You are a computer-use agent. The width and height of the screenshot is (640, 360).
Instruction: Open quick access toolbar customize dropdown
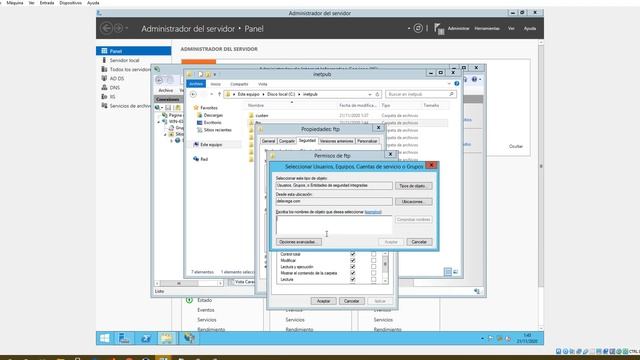coord(215,74)
